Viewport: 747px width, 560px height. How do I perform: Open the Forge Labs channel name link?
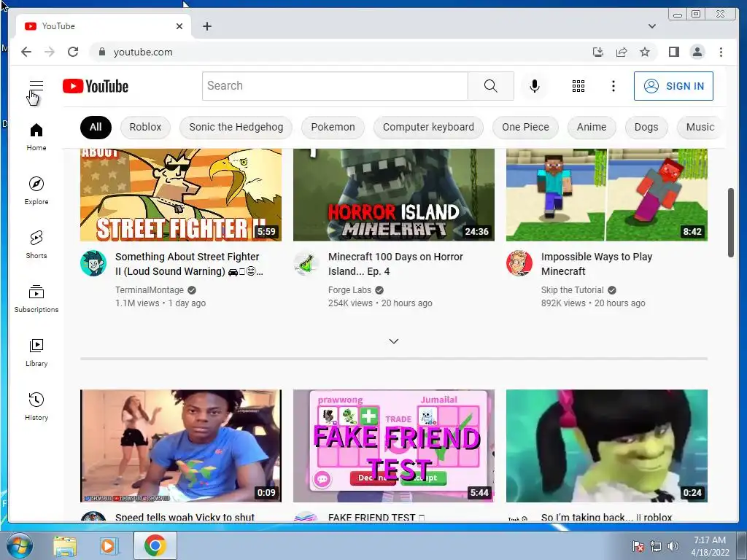(349, 290)
